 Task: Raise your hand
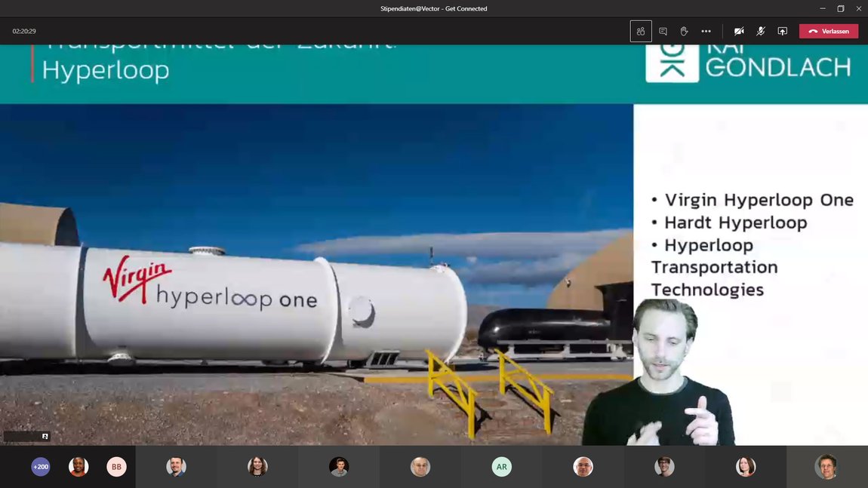click(685, 32)
